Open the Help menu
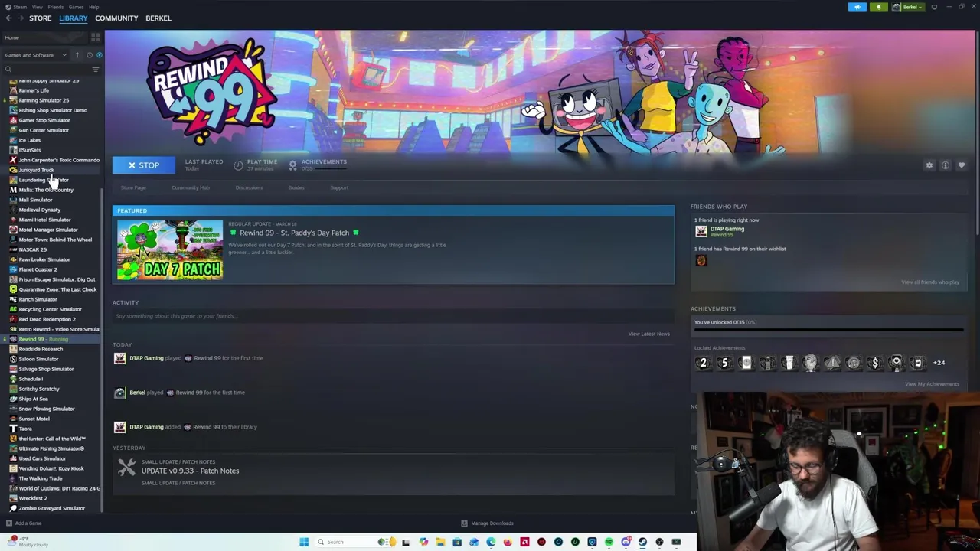 tap(93, 7)
